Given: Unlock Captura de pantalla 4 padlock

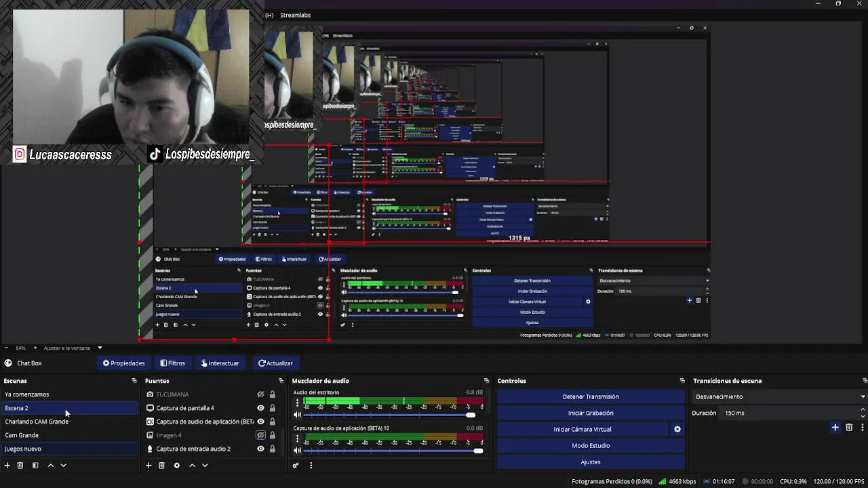Looking at the screenshot, I should click(x=273, y=408).
